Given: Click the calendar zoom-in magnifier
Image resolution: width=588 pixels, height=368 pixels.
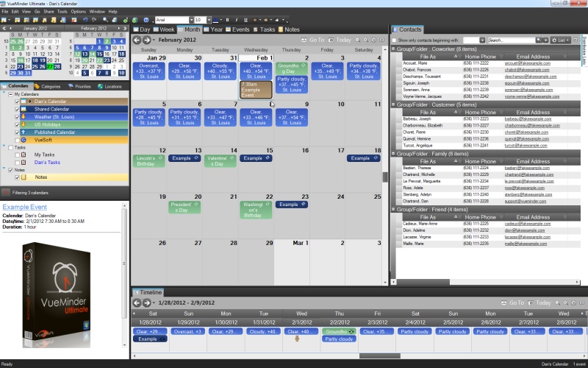Looking at the screenshot, I should pos(365,40).
